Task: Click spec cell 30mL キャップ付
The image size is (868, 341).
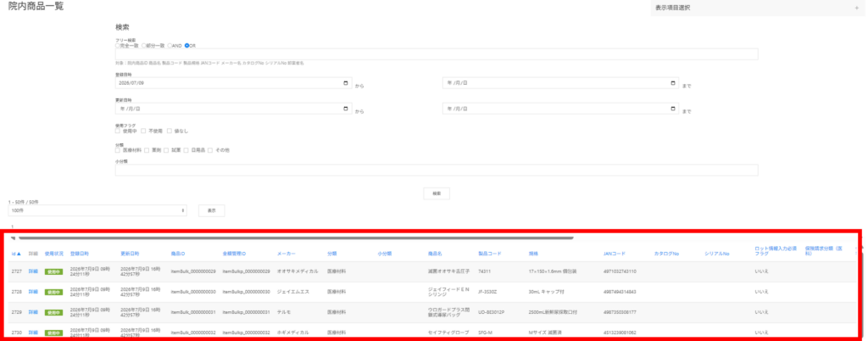Action: click(547, 292)
